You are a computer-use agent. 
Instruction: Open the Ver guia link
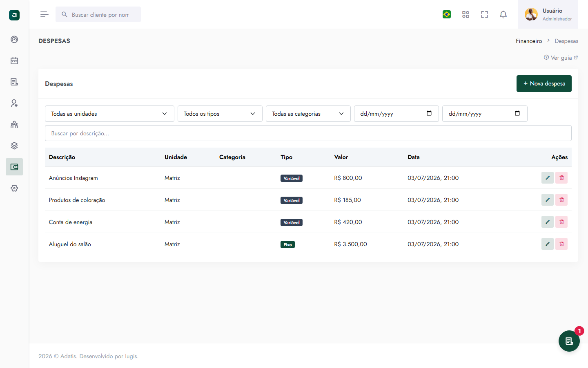(561, 58)
